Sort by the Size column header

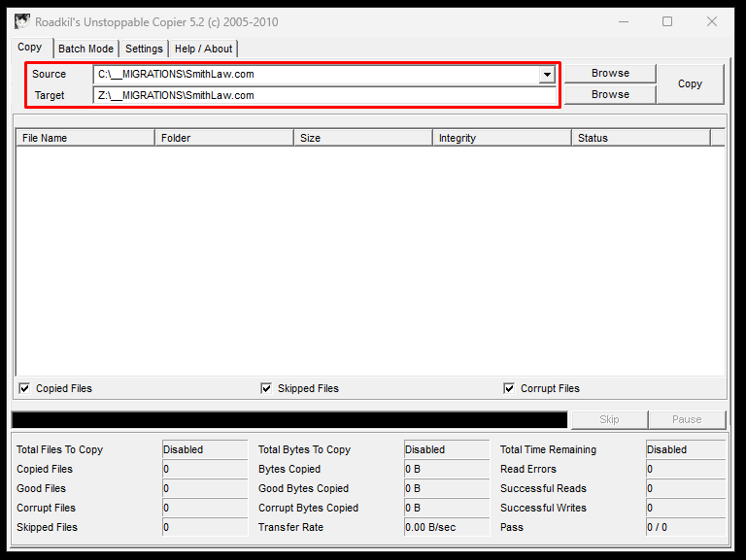tap(363, 138)
